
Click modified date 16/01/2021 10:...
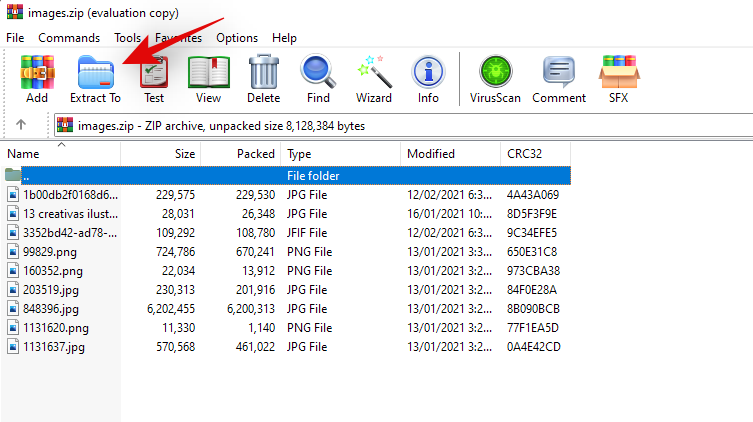point(449,214)
